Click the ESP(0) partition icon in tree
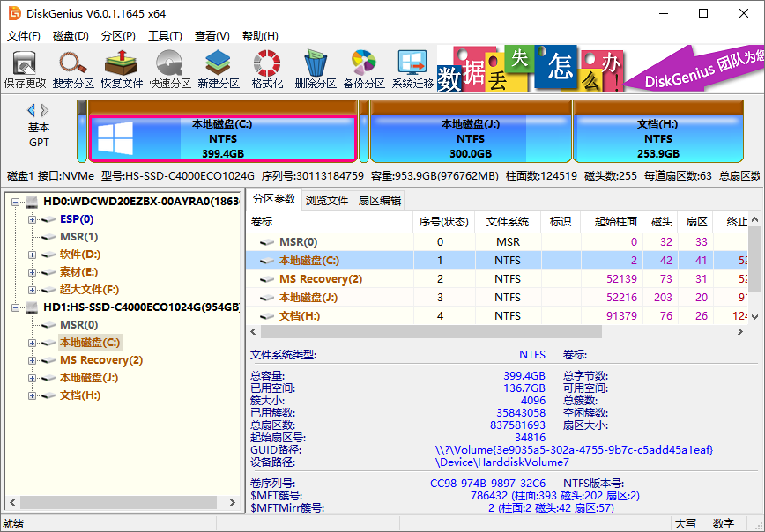This screenshot has width=765, height=532. point(48,219)
